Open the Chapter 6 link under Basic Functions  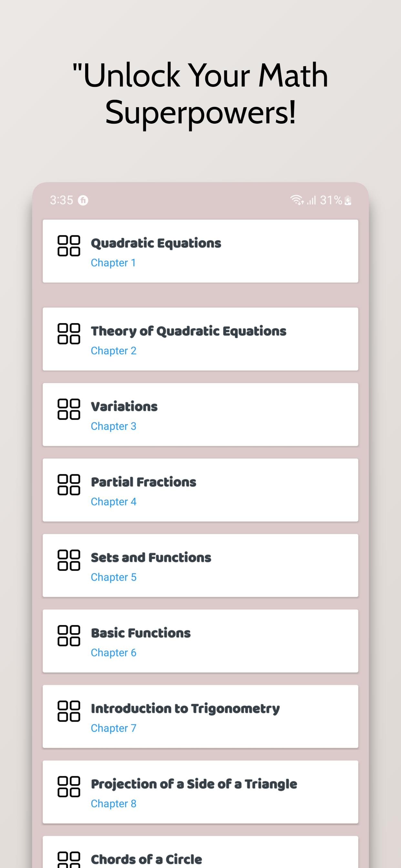(x=114, y=653)
